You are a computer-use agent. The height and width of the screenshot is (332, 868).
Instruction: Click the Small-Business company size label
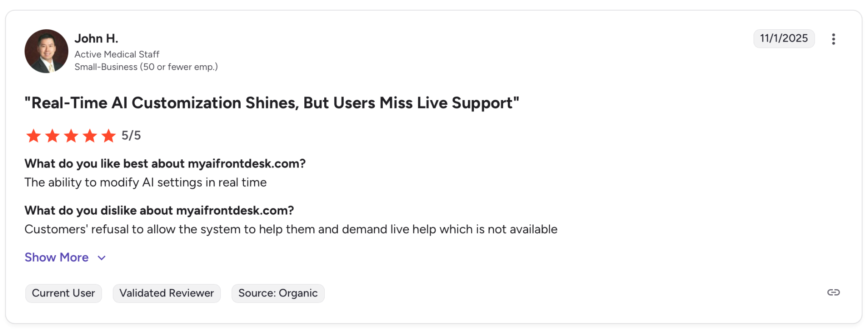(146, 67)
